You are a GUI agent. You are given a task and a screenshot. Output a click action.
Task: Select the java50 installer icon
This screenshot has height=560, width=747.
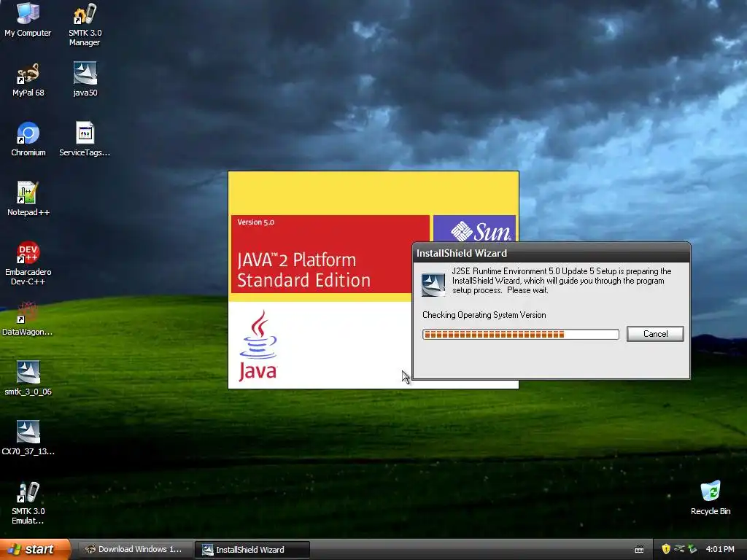[85, 79]
